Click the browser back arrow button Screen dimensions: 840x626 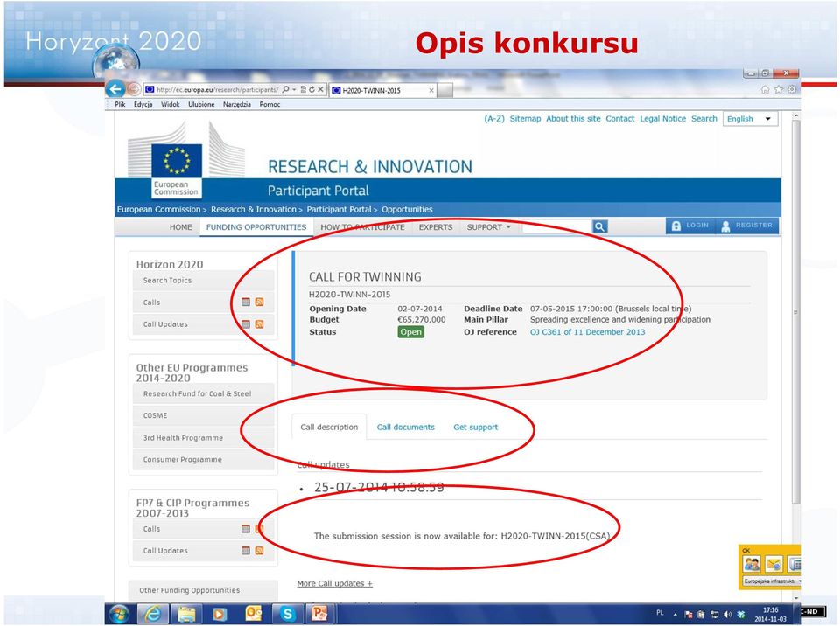tap(115, 88)
